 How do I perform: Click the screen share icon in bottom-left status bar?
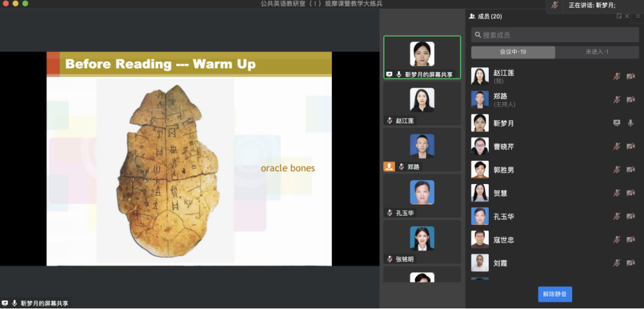click(x=5, y=303)
